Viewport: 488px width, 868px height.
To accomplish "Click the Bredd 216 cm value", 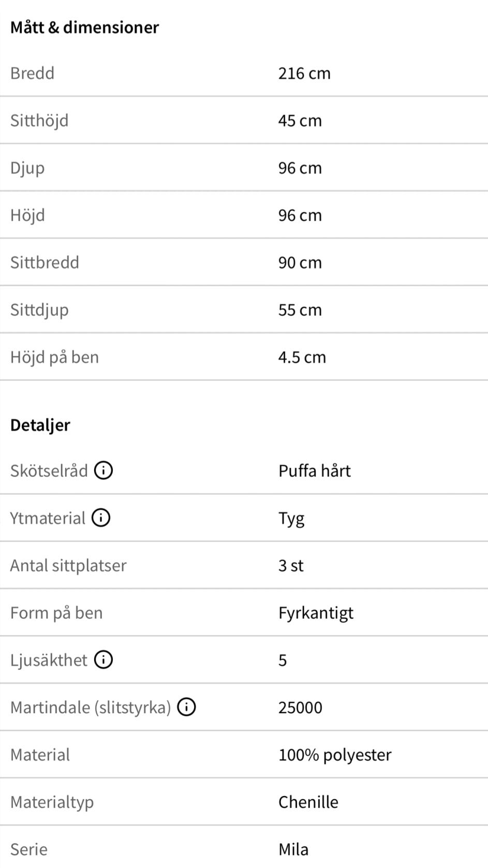I will [304, 73].
